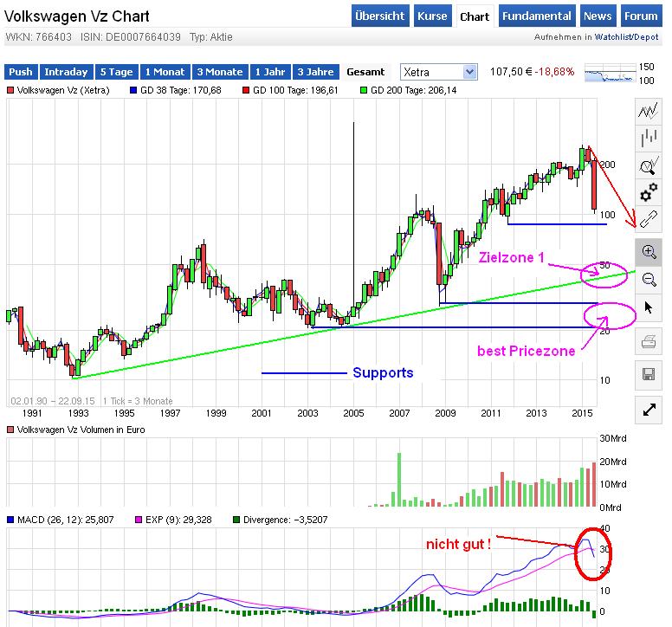Expand the chart to fullscreen with the diagonal arrow icon

(x=649, y=410)
